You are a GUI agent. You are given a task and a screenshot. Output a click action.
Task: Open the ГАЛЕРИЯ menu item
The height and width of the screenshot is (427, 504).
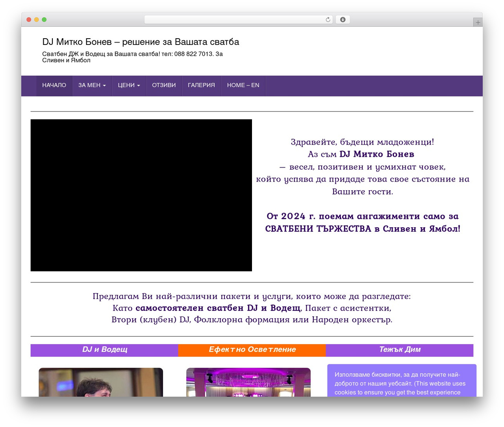pos(202,85)
